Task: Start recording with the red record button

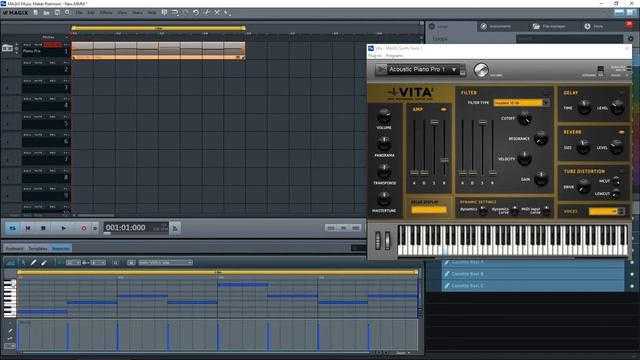Action: pos(84,228)
